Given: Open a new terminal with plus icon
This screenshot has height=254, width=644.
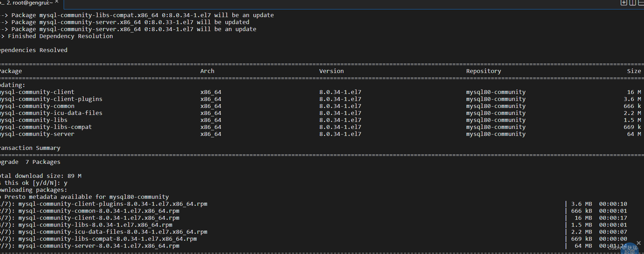Looking at the screenshot, I should coord(624,3).
